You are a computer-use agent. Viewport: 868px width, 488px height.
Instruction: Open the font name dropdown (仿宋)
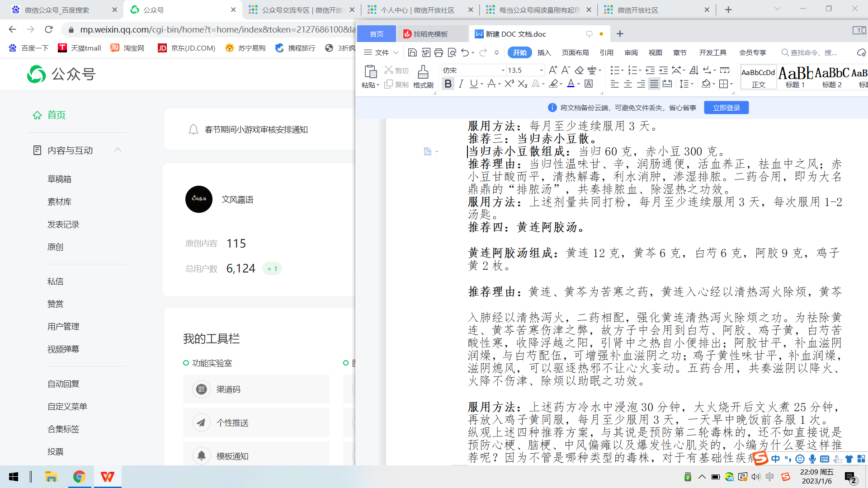pos(503,70)
